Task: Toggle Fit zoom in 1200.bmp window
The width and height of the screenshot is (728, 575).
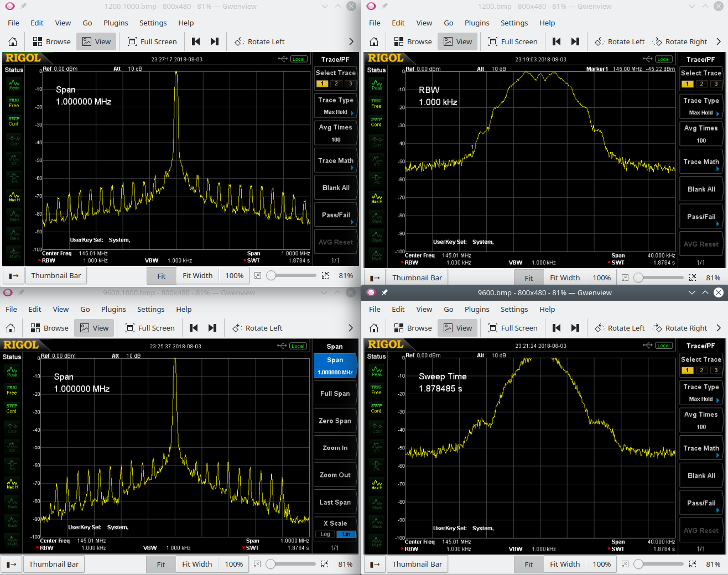Action: coord(529,278)
